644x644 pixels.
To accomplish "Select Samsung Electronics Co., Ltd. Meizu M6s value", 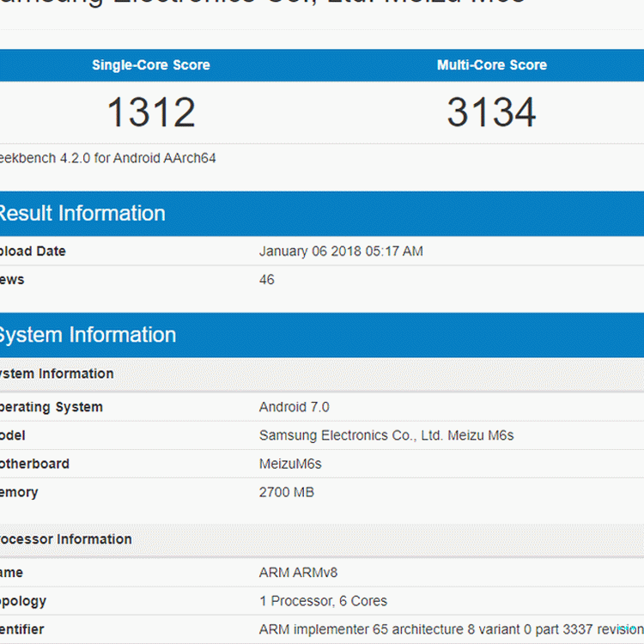I will click(x=386, y=435).
